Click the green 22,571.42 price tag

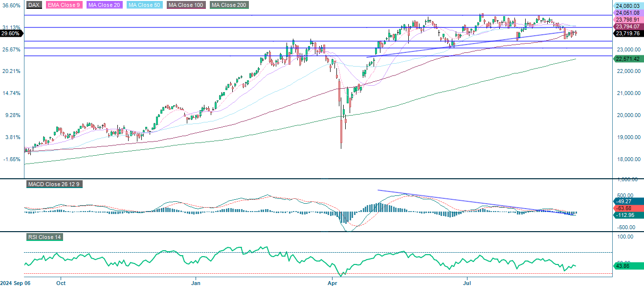coord(629,58)
